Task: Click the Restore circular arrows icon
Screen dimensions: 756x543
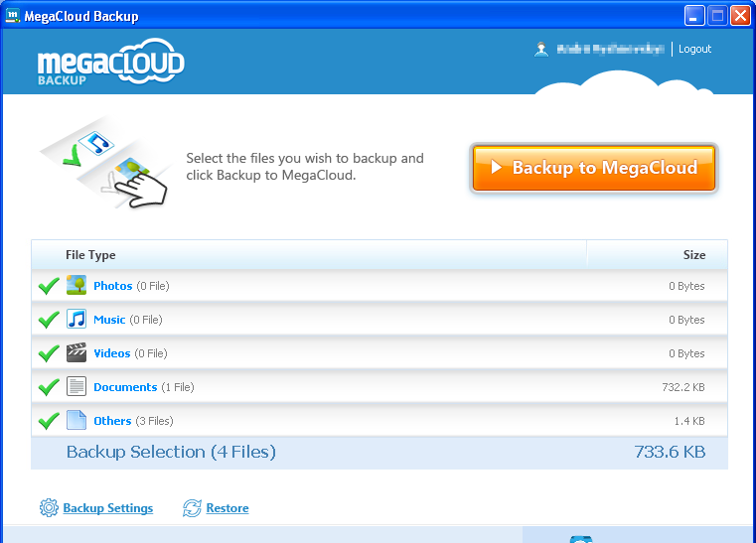Action: [192, 508]
